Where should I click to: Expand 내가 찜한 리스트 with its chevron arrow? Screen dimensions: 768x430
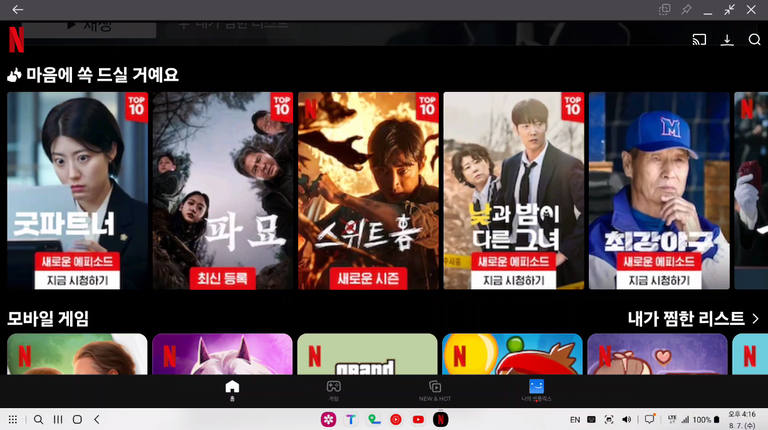tap(755, 319)
